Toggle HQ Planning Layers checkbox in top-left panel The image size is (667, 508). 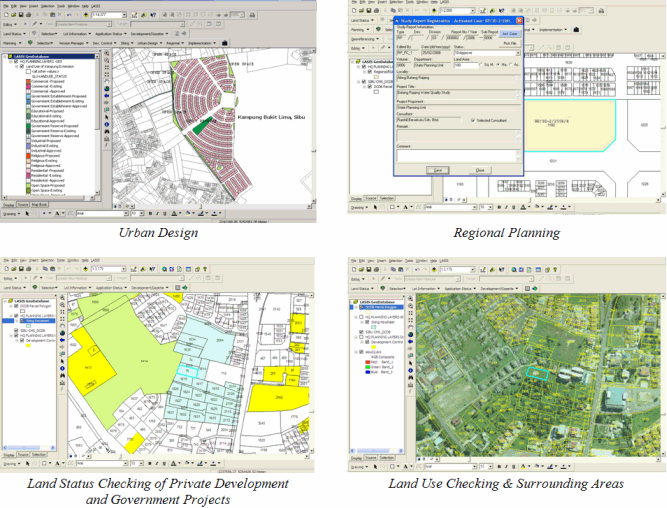click(15, 59)
